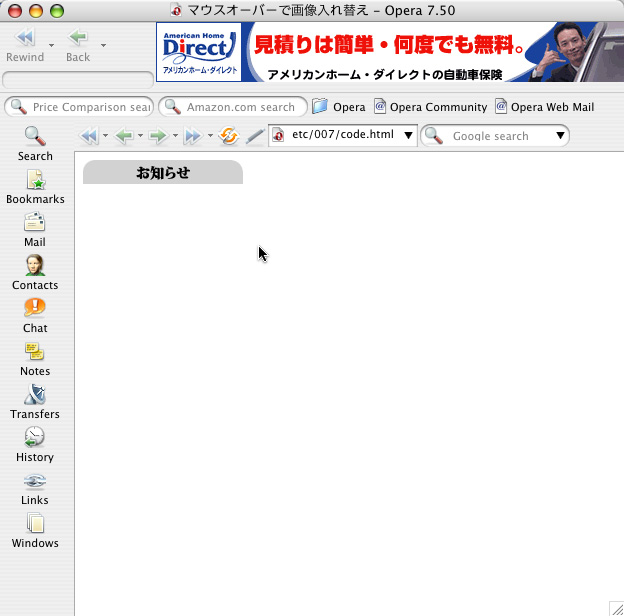Open the Chat panel
Viewport: 624px width, 616px height.
[35, 316]
